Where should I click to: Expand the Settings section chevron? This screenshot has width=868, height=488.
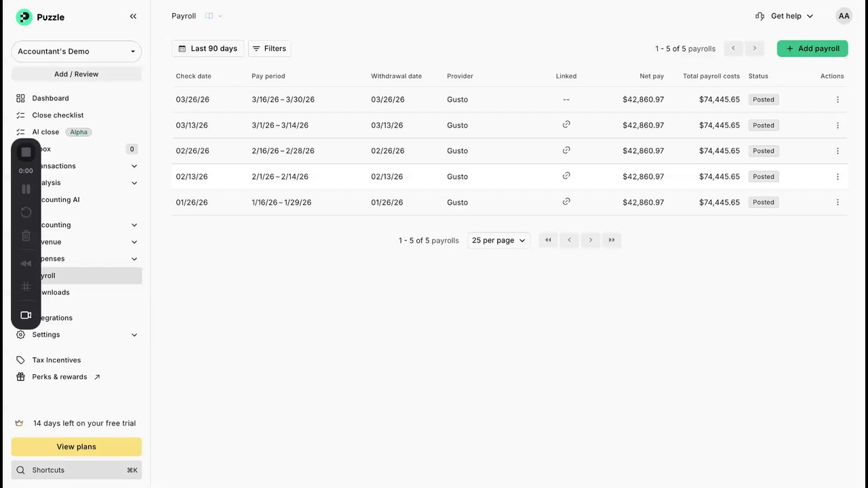coord(134,335)
